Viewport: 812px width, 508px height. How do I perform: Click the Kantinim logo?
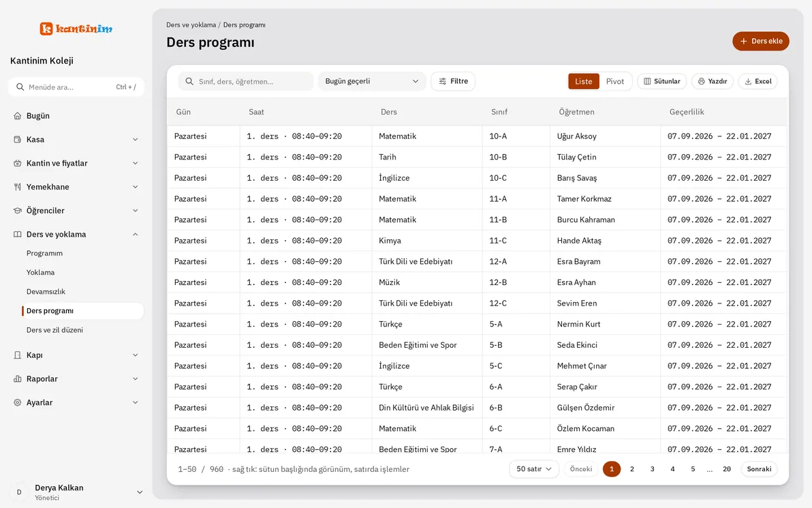[x=76, y=29]
